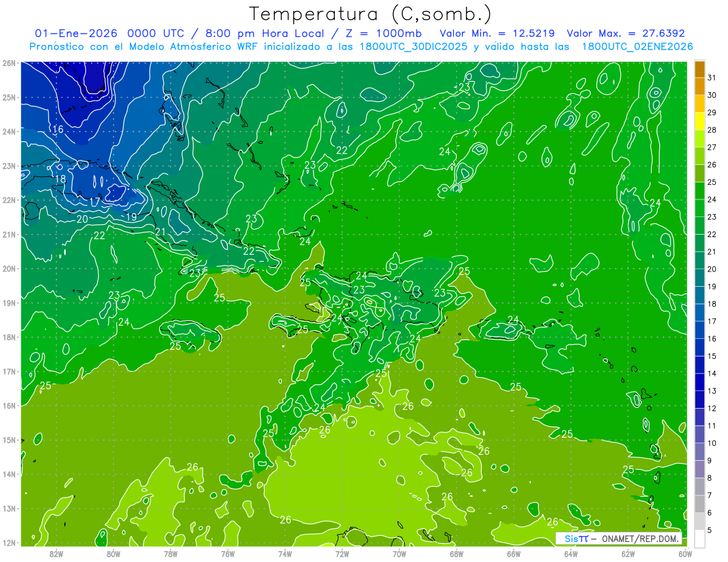Viewport: 728px width, 562px height.
Task: Click the 60W longitude axis label
Action: (x=685, y=553)
